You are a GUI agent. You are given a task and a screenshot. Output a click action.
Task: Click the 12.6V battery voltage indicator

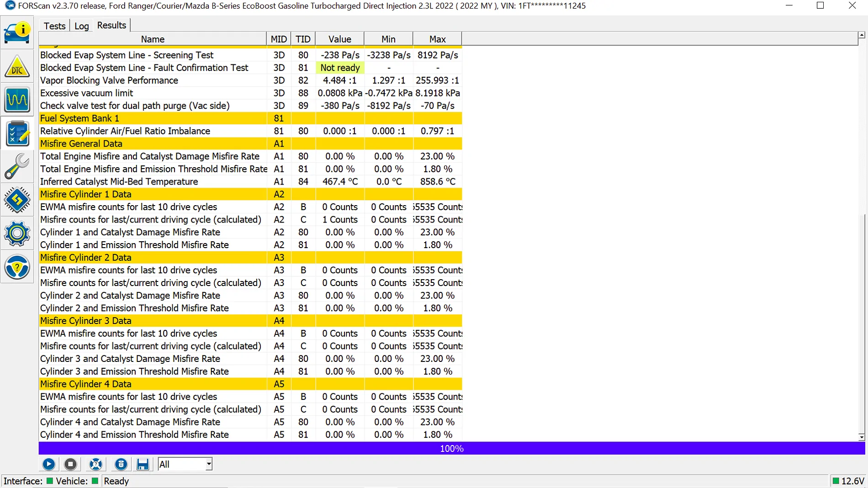(x=848, y=481)
